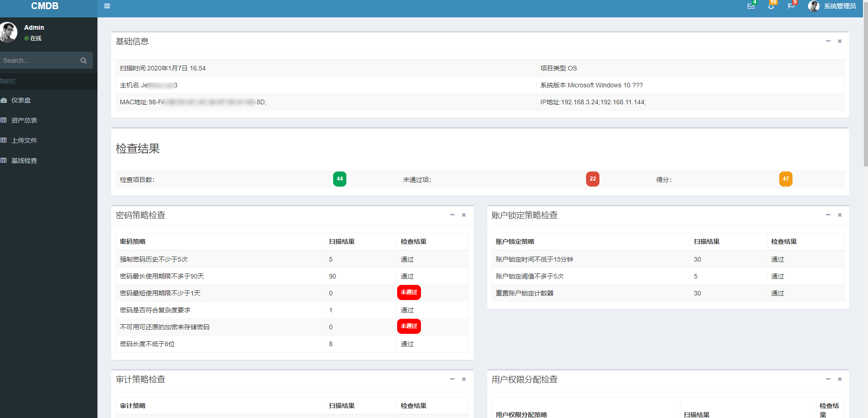
Task: Click the 密码最长使用期限不多于90天 row
Action: tap(292, 276)
